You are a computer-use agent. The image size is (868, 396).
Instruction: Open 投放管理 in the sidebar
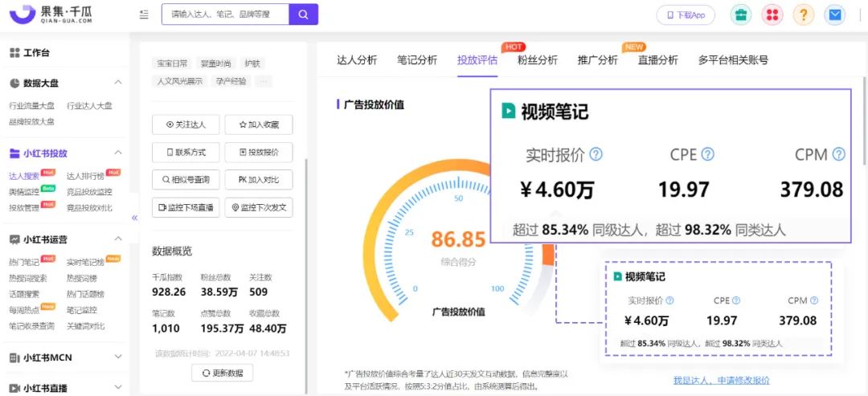coord(24,208)
